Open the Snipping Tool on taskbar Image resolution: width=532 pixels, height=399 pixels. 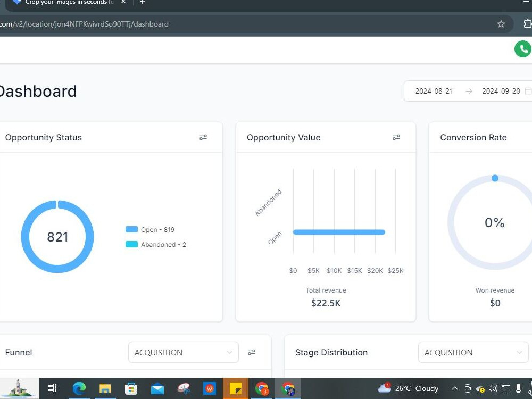point(184,388)
